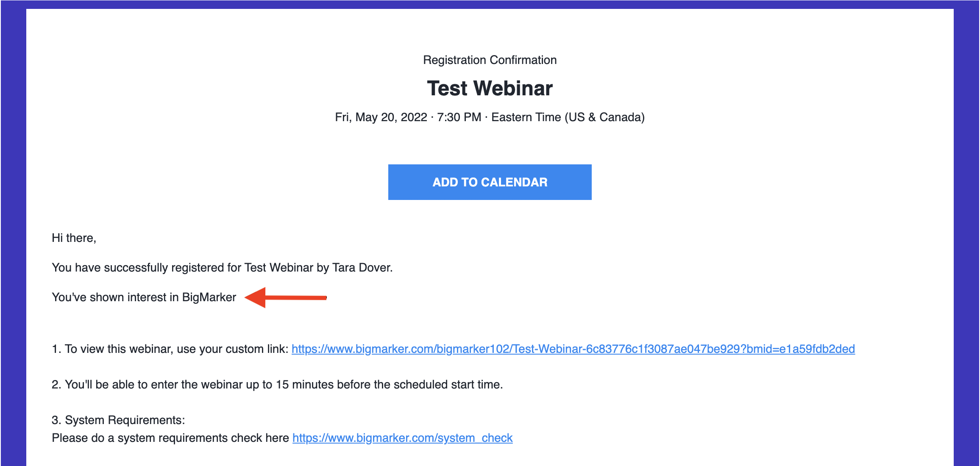Click You've shown interest in BigMarker text
980x466 pixels.
144,297
